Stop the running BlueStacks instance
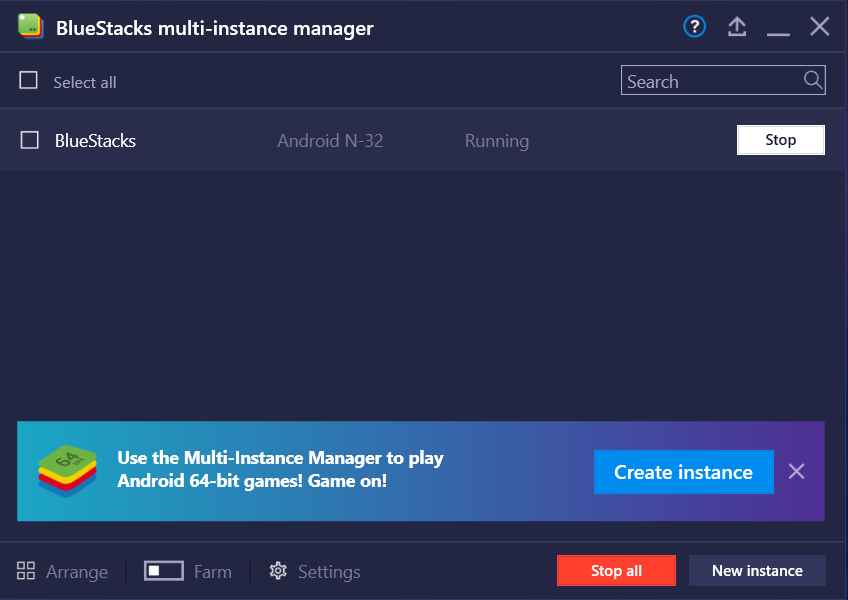The image size is (848, 600). (780, 140)
